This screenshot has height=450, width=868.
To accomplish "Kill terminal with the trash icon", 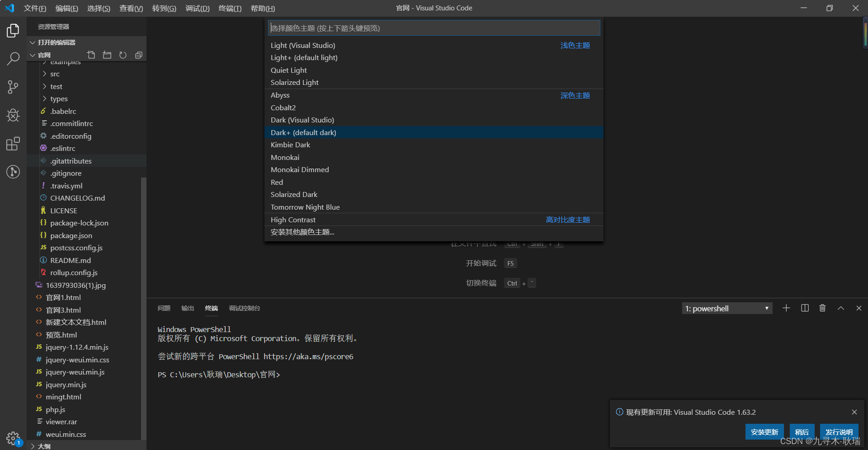I will 823,308.
